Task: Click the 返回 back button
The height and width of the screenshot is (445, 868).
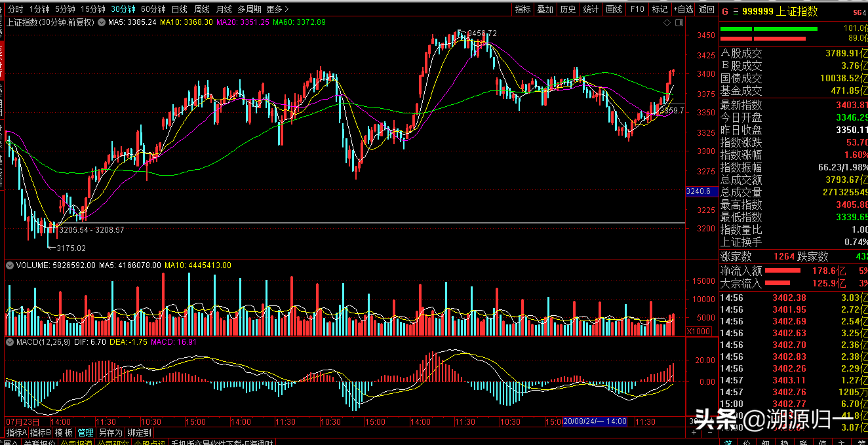Action: pos(706,9)
